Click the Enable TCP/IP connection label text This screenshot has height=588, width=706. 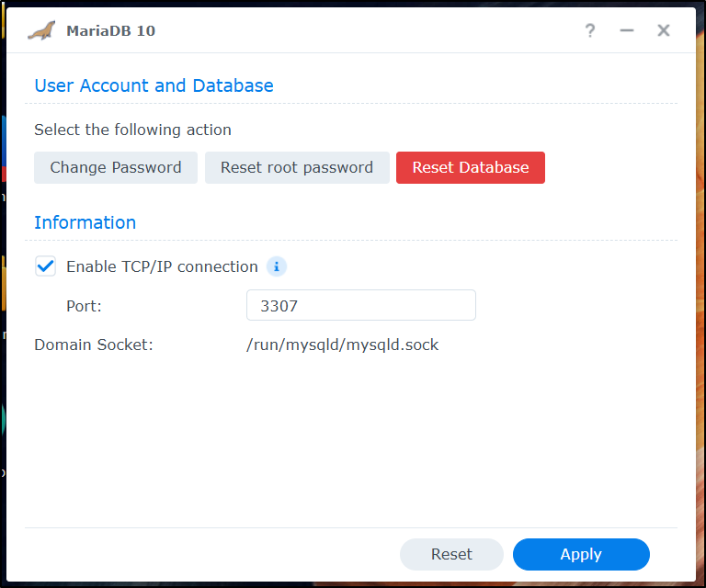(x=162, y=266)
